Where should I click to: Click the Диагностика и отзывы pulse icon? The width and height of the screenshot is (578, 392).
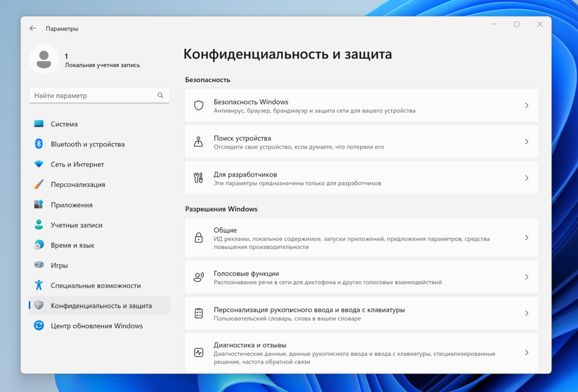198,353
